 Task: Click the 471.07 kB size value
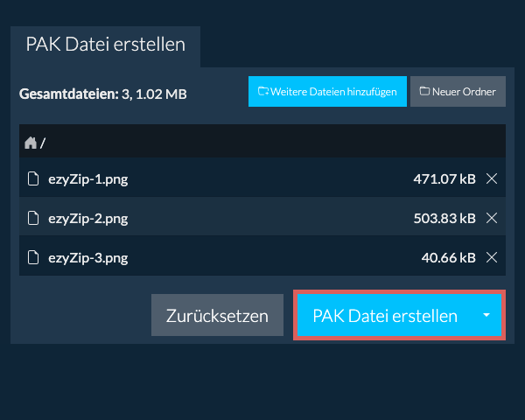coord(444,179)
